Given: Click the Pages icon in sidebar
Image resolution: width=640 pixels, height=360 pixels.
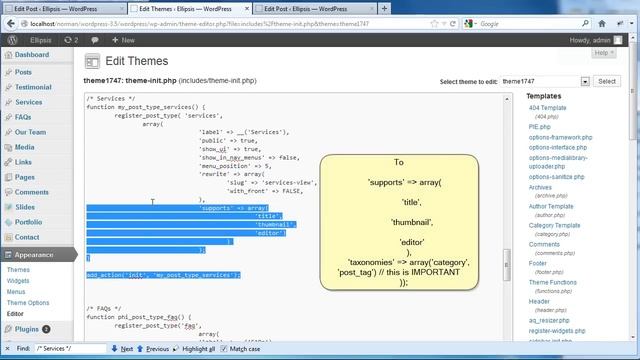Looking at the screenshot, I should coord(8,177).
